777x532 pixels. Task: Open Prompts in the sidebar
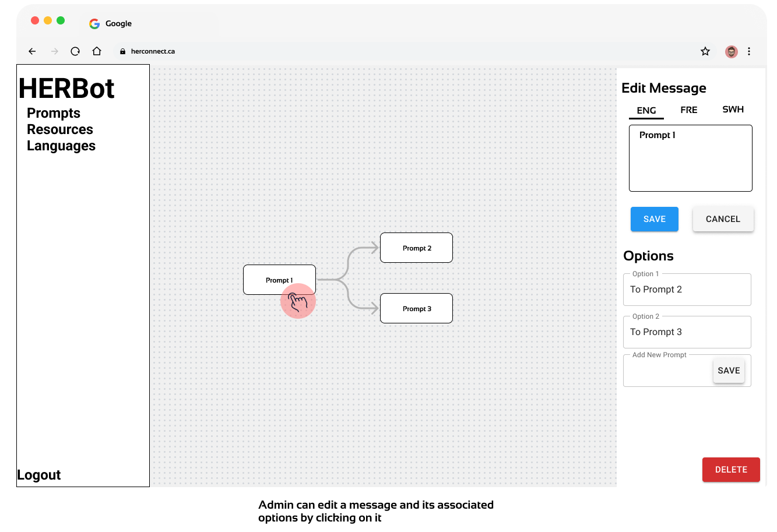point(54,113)
